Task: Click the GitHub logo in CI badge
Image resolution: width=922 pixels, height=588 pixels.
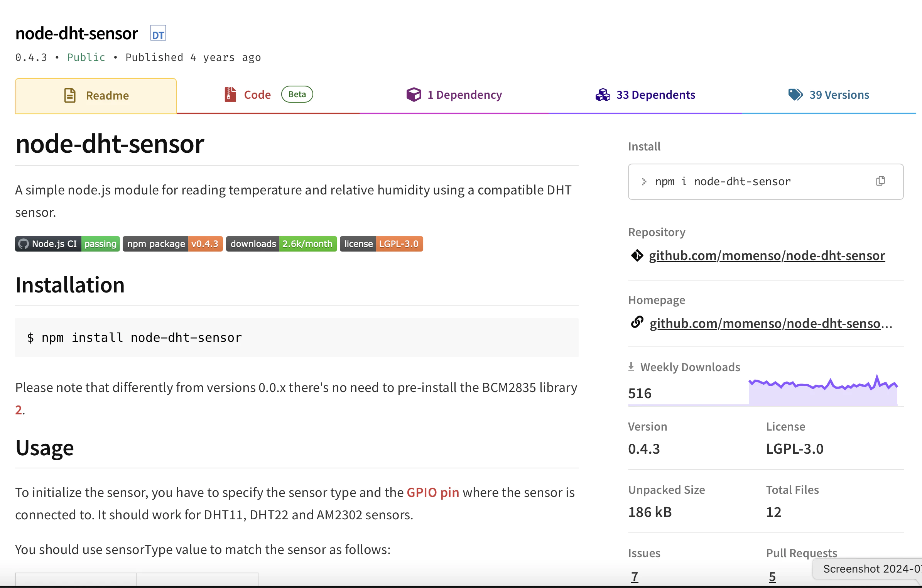Action: (24, 244)
